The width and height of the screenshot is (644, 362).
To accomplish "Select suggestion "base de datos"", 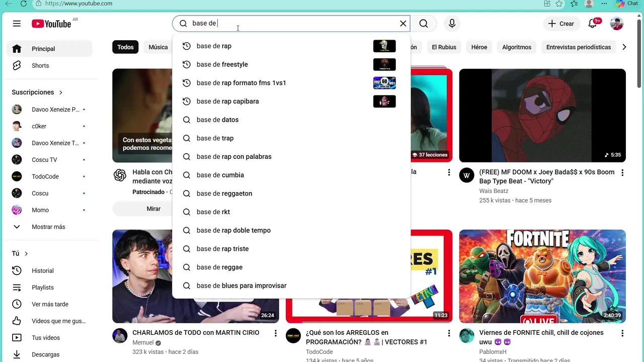I will (291, 120).
